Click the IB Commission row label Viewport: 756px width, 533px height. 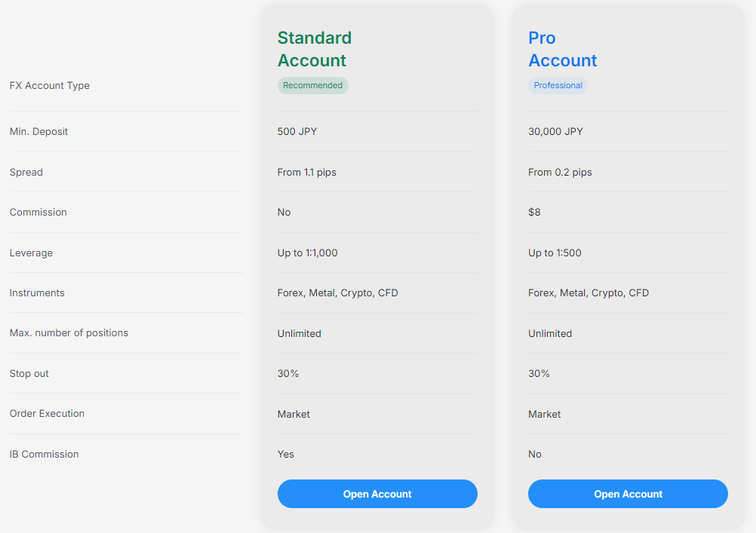point(44,454)
